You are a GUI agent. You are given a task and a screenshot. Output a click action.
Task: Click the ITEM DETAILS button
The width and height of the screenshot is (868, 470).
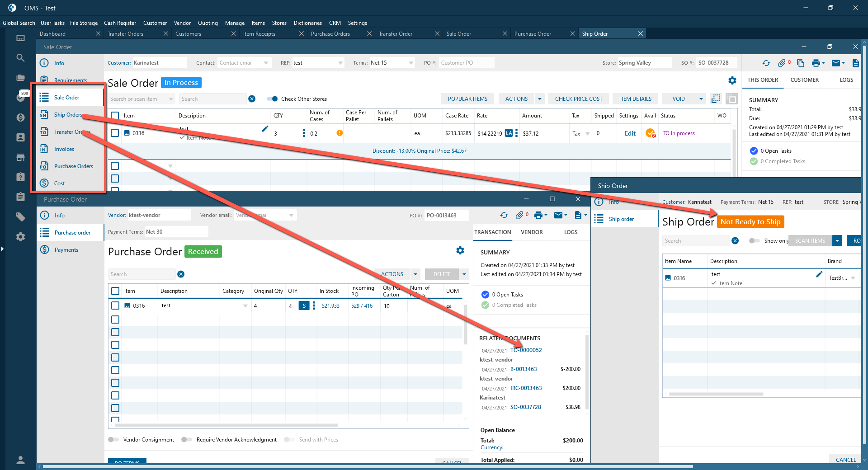635,99
